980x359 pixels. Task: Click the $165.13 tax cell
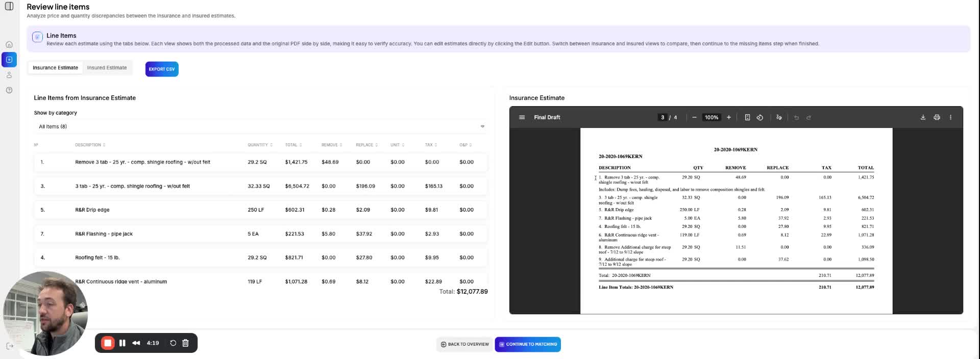(433, 186)
